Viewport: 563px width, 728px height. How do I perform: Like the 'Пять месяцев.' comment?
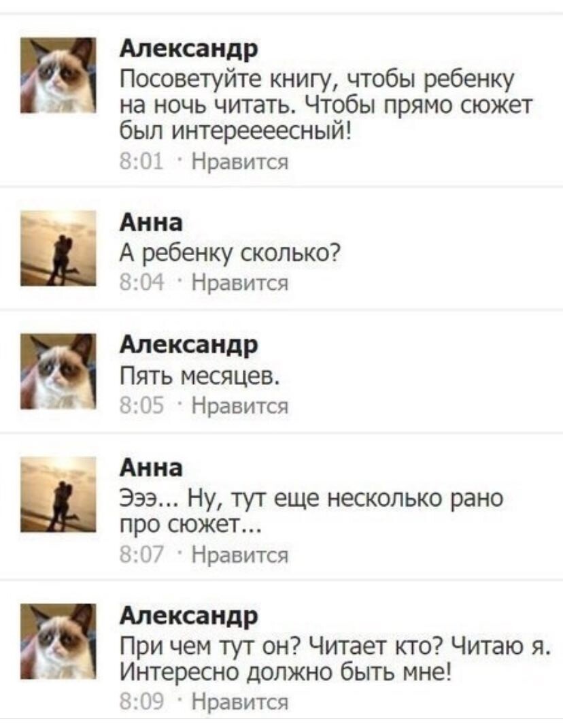[240, 406]
